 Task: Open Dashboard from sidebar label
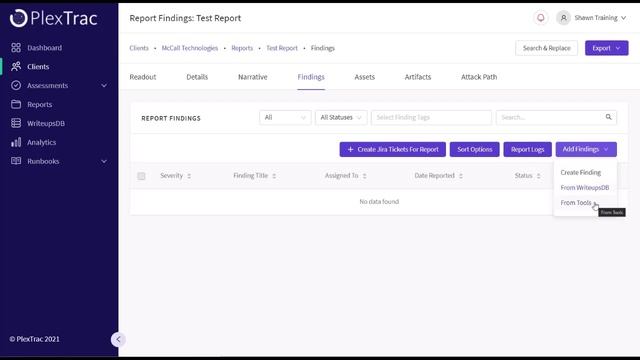(44, 48)
